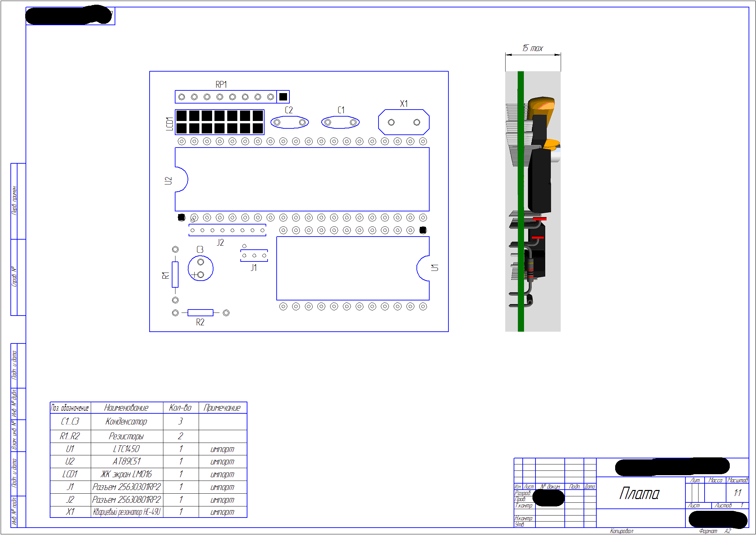Screen dimensions: 756x535
Task: Click the green board strip in the side view
Action: (521, 202)
